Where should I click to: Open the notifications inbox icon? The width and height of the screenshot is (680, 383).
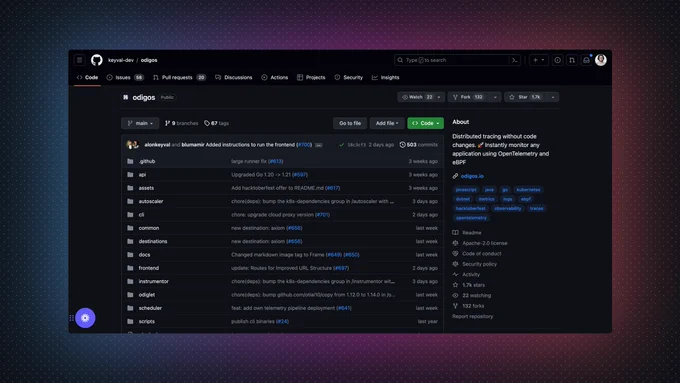(586, 60)
